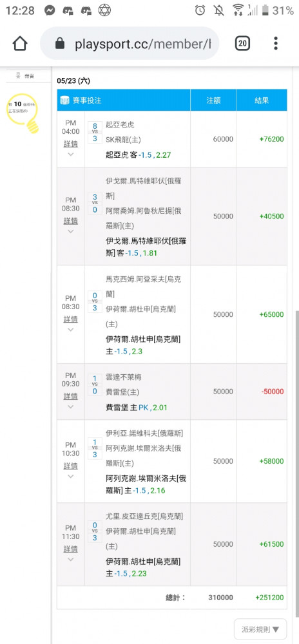The width and height of the screenshot is (299, 644).
Task: Click the coins icon in 賽事投注 header
Action: (64, 100)
